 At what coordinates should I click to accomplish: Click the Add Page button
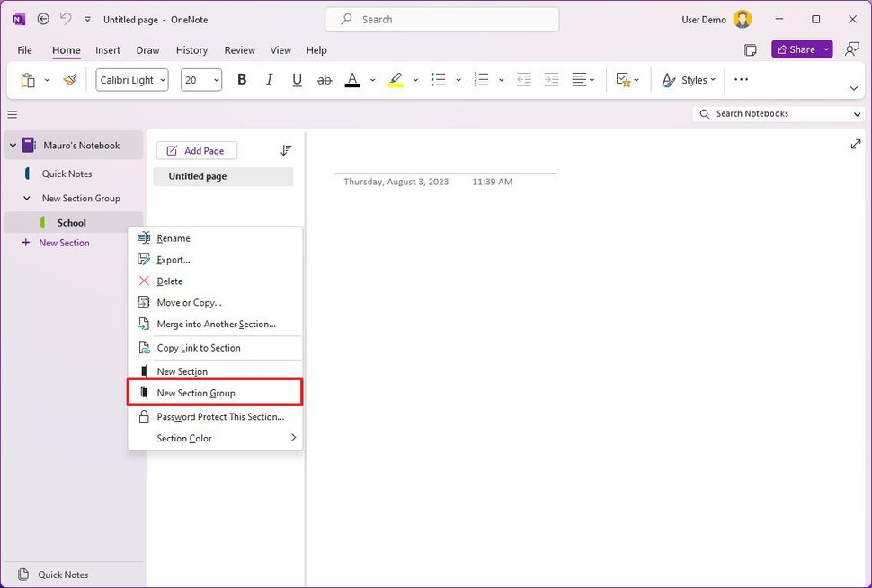click(197, 149)
